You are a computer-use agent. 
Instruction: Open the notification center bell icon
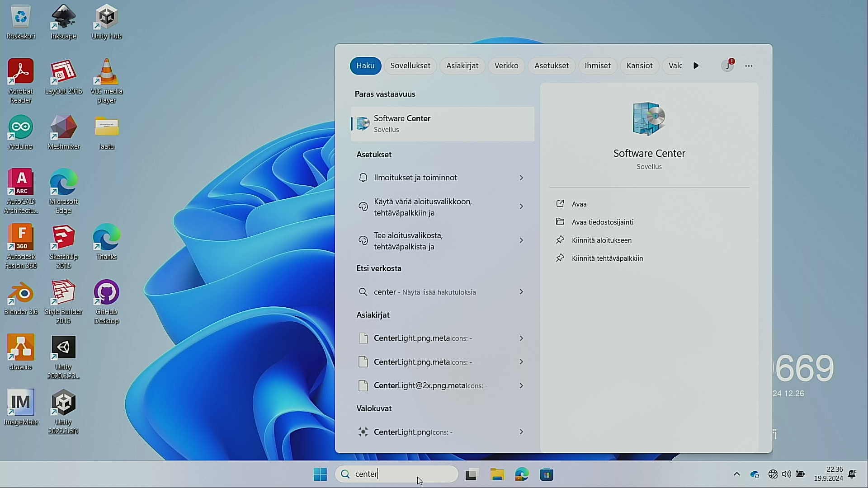(x=852, y=474)
